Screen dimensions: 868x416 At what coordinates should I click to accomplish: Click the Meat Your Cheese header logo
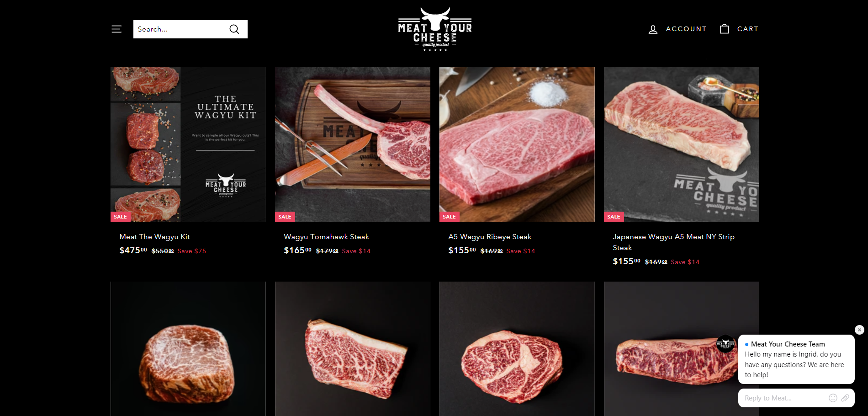[435, 29]
